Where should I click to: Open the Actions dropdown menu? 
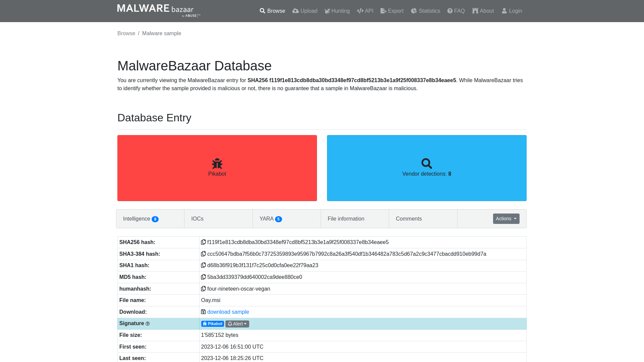pos(506,218)
